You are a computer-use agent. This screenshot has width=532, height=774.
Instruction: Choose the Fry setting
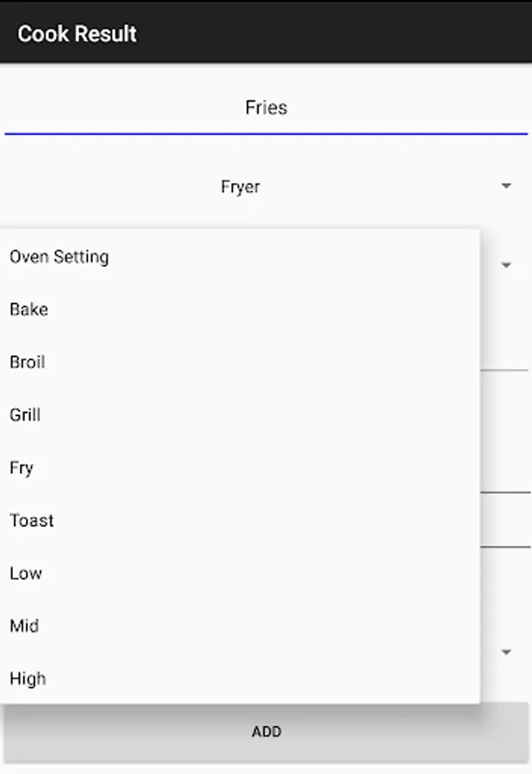click(22, 468)
